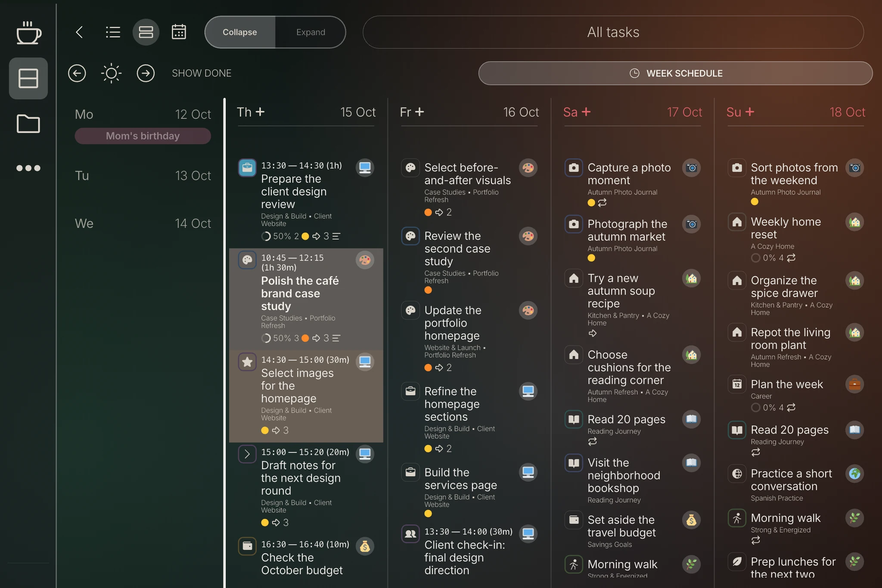Select the Expand option
Image resolution: width=882 pixels, height=588 pixels.
311,32
